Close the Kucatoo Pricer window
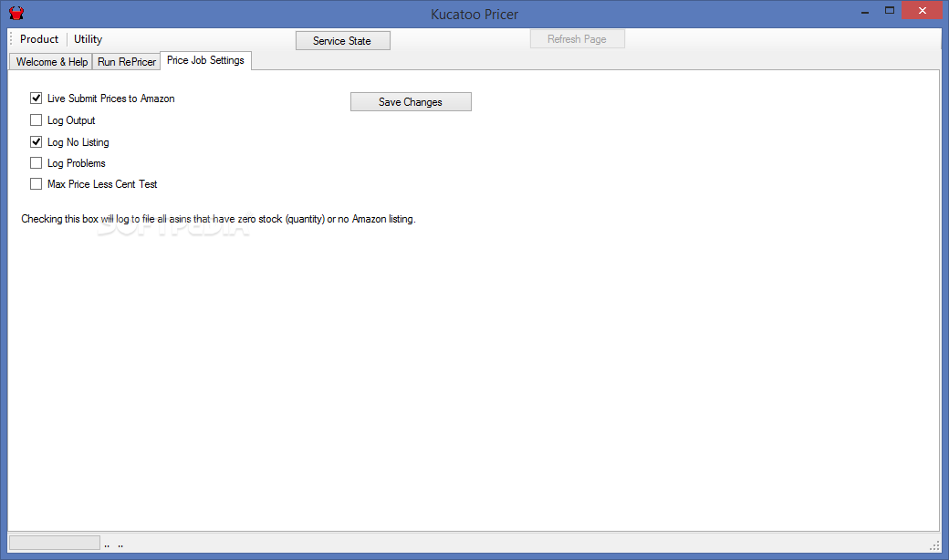Screen dimensions: 949x560 click(923, 10)
